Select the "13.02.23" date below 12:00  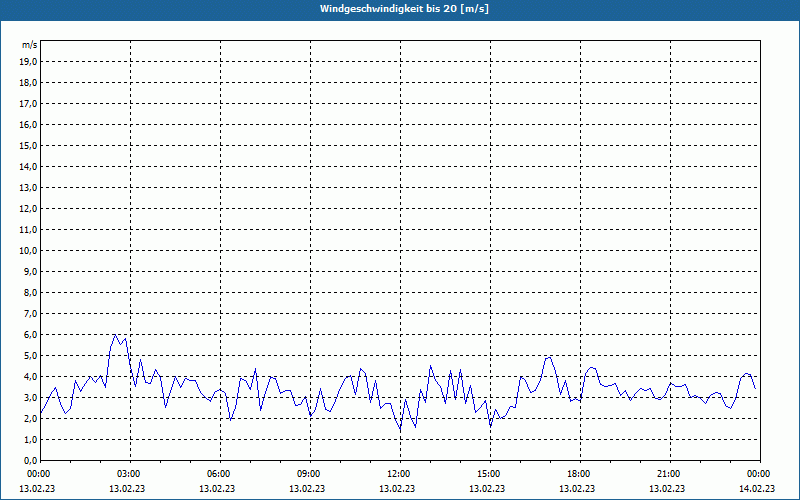point(397,489)
